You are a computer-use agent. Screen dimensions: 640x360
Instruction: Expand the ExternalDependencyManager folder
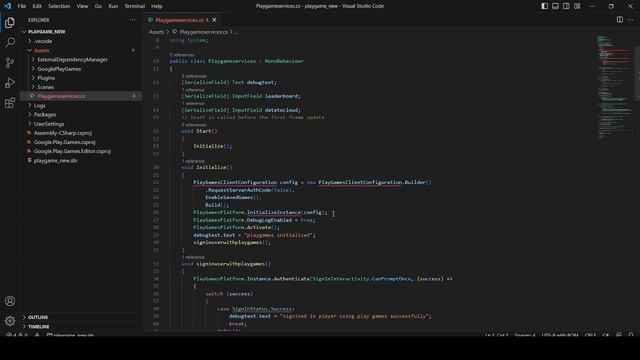point(33,60)
